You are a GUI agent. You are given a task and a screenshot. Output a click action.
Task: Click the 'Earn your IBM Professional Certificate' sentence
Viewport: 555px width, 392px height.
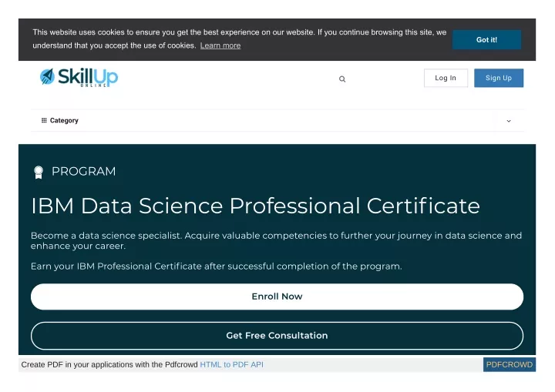pos(217,266)
